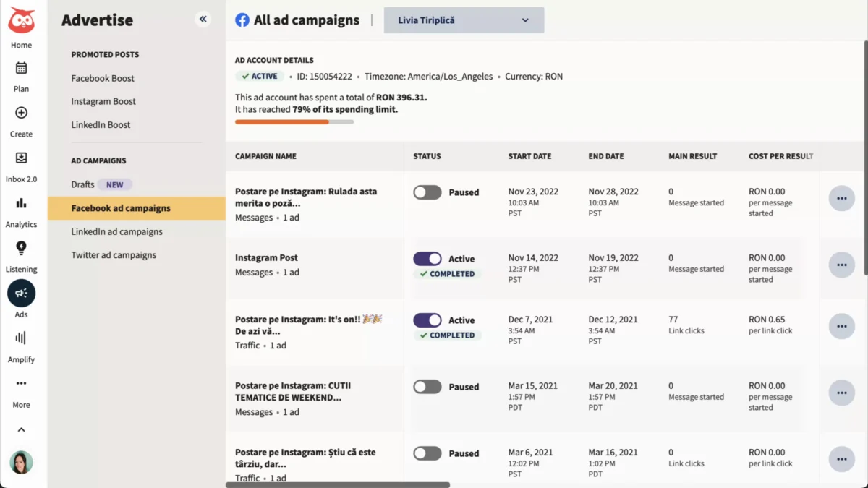Open the Amplify icon
868x488 pixels.
pyautogui.click(x=22, y=338)
